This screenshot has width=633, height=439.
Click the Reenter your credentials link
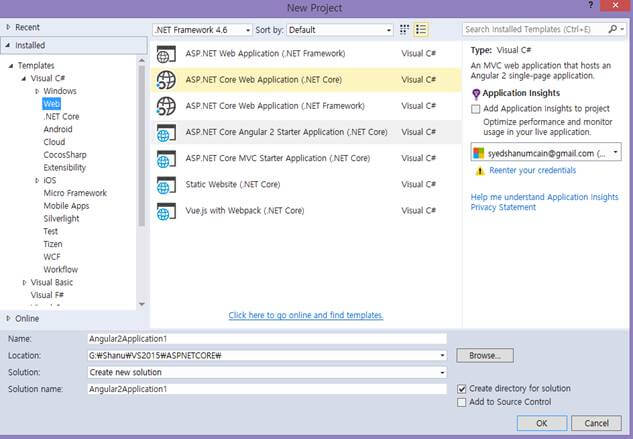pos(532,170)
